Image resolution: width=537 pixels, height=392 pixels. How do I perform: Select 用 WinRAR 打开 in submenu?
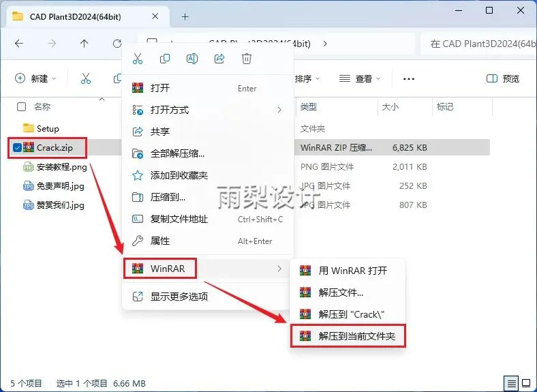point(348,271)
